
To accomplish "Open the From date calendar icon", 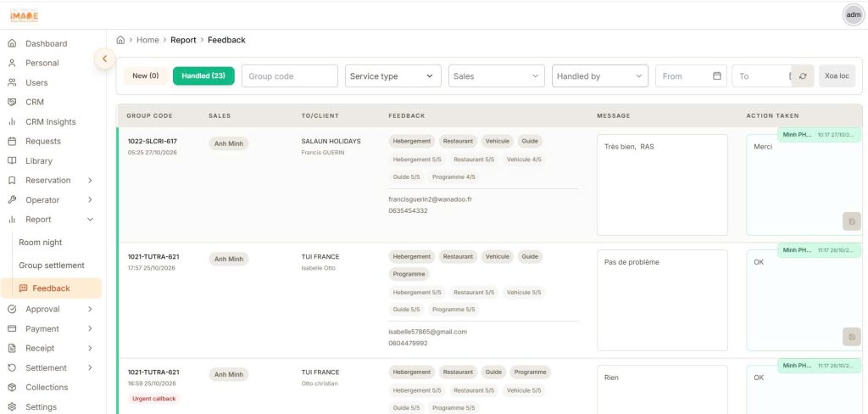I will [x=717, y=76].
